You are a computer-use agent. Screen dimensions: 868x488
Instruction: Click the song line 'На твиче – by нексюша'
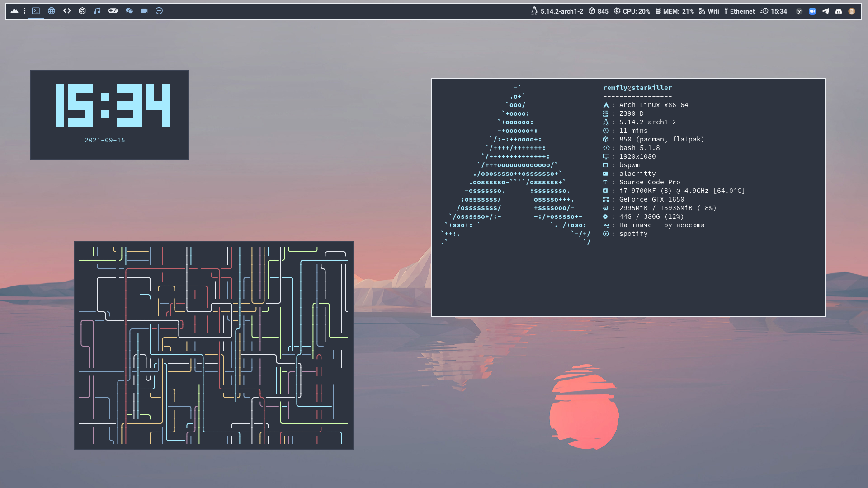(x=654, y=225)
